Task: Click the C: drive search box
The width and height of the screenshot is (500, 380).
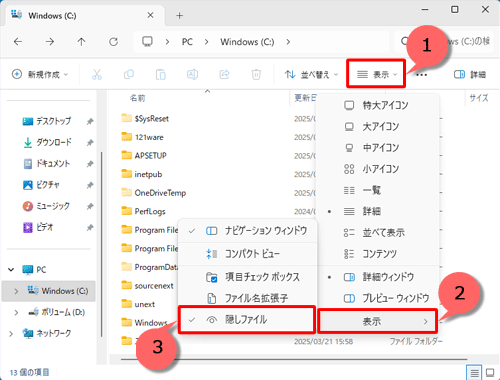Action: point(443,41)
